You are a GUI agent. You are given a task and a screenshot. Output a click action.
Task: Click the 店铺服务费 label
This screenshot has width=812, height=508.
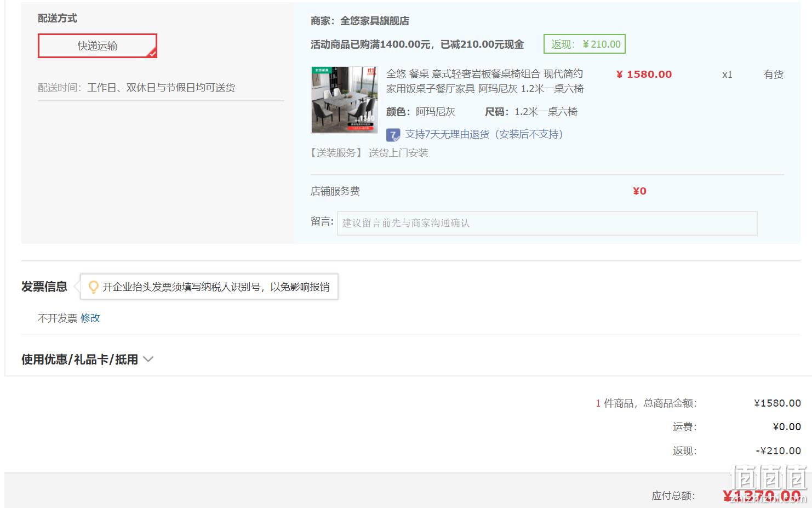[x=335, y=191]
